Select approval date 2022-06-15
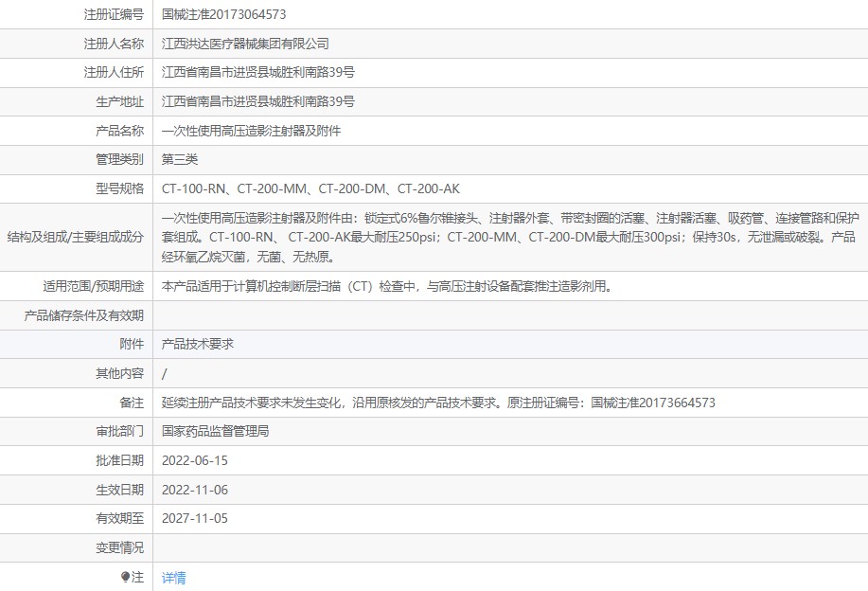Viewport: 868px width, 591px height. point(195,460)
